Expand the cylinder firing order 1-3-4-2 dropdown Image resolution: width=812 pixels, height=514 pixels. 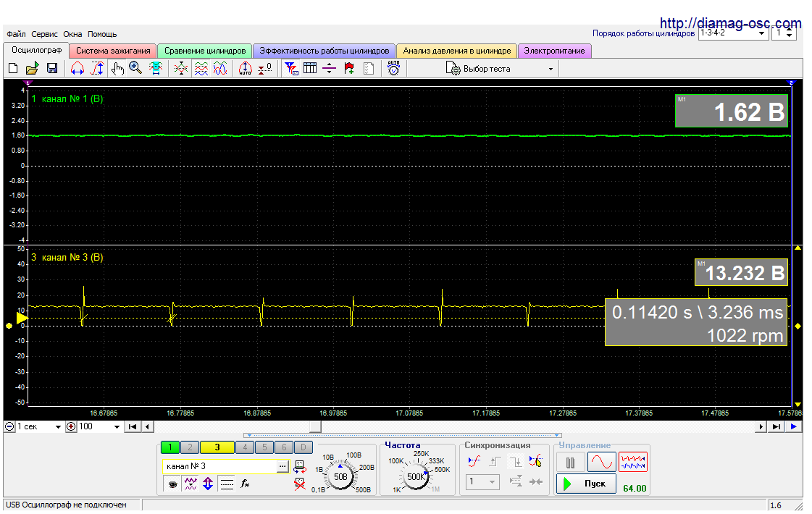[761, 33]
